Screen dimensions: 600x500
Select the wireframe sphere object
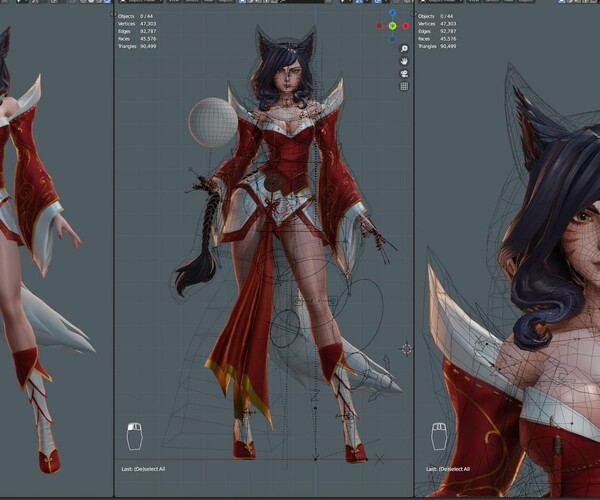coord(213,122)
